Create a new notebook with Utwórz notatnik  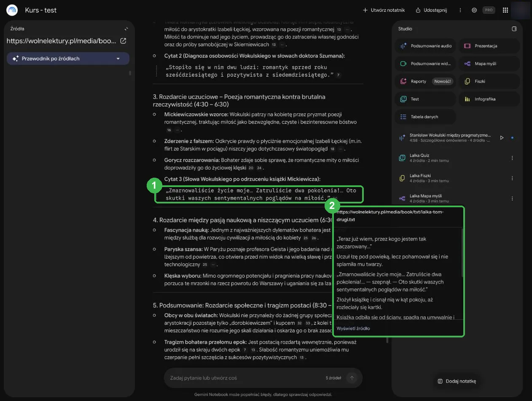click(x=384, y=10)
